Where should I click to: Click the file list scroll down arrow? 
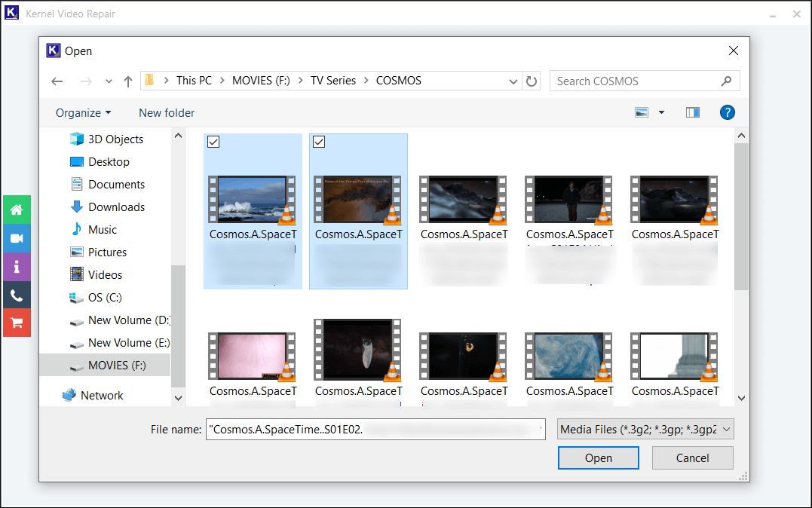pos(741,398)
